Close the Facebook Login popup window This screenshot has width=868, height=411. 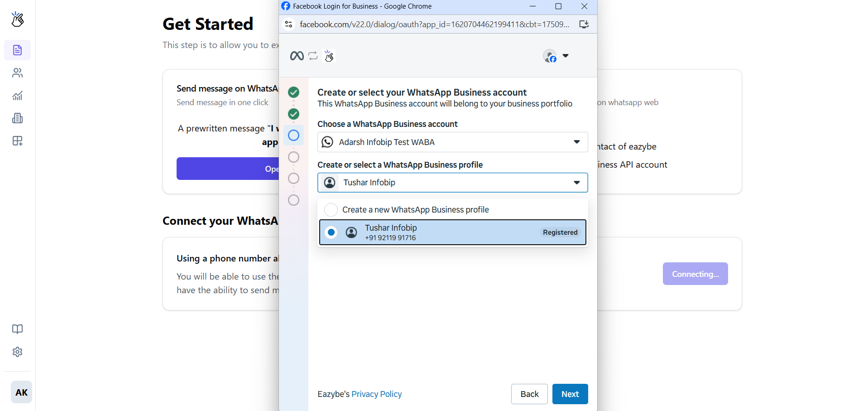pyautogui.click(x=584, y=6)
